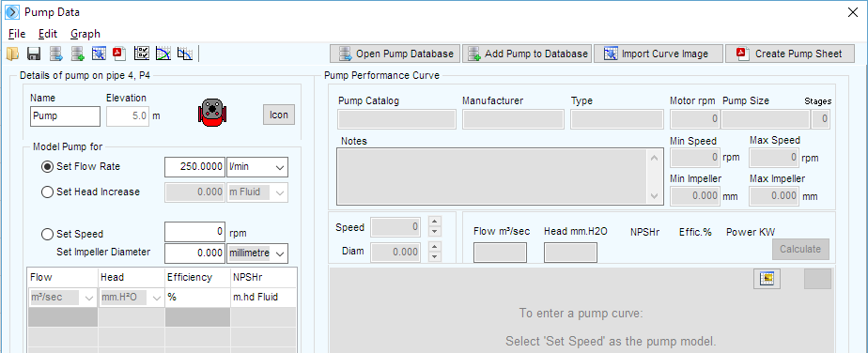
Task: Click the add pump to database toolbar icon
Action: (x=77, y=54)
